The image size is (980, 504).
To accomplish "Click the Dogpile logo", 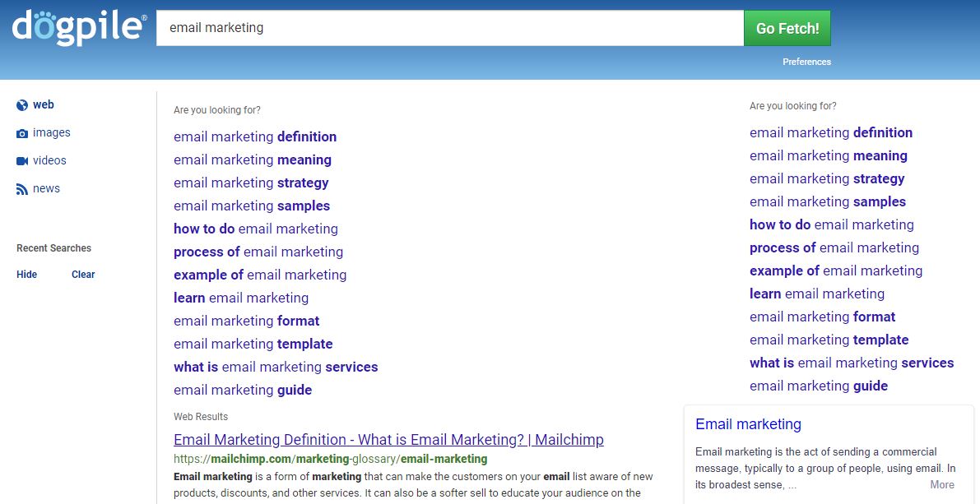I will click(79, 27).
